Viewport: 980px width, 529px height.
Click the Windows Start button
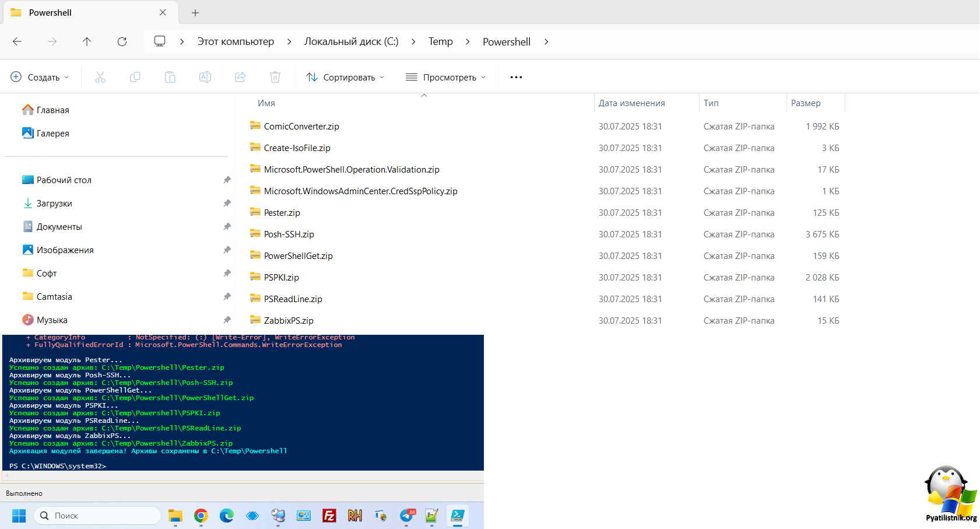point(19,516)
